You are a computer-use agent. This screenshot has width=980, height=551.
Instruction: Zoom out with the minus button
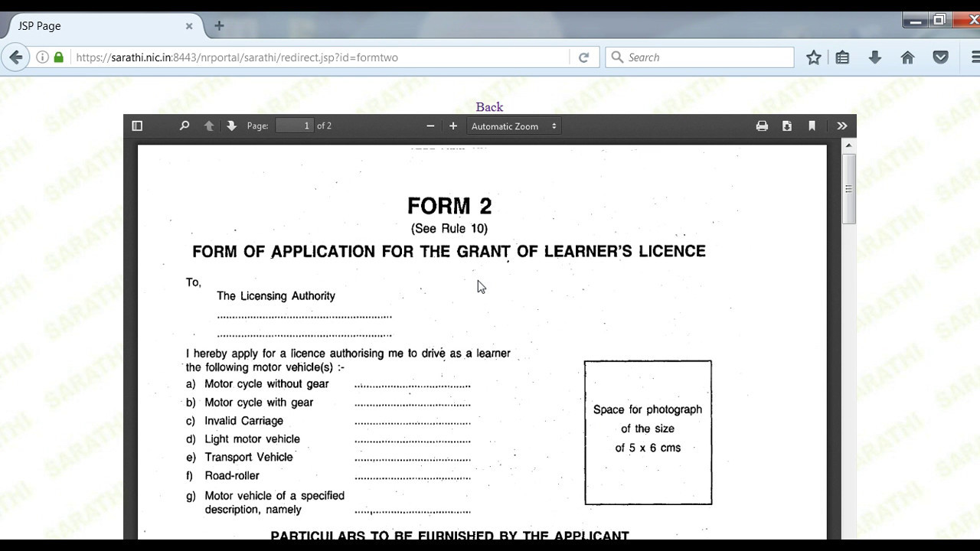pos(430,126)
